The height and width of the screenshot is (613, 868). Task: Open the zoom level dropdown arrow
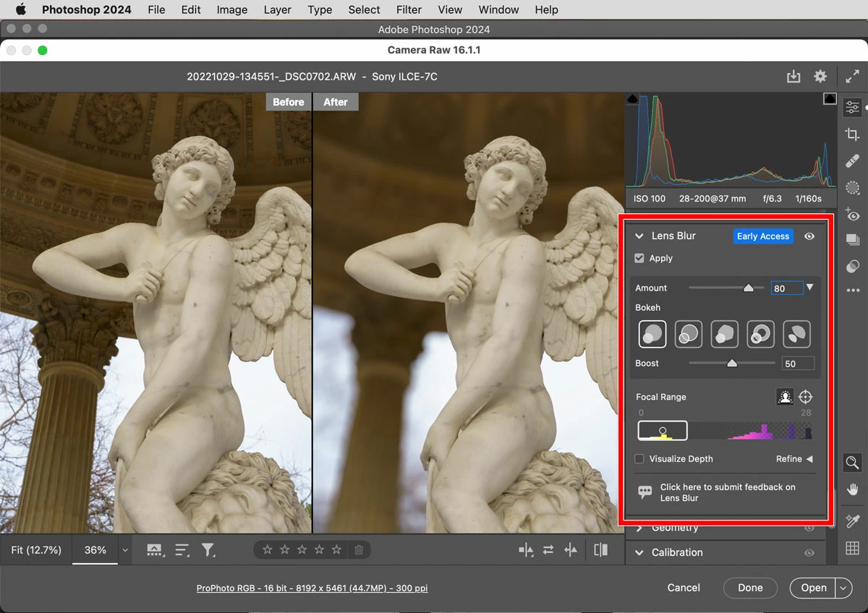(125, 550)
